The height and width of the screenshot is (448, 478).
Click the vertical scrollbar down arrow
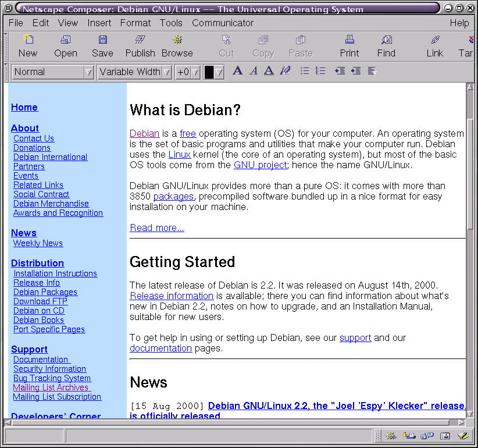(x=470, y=414)
